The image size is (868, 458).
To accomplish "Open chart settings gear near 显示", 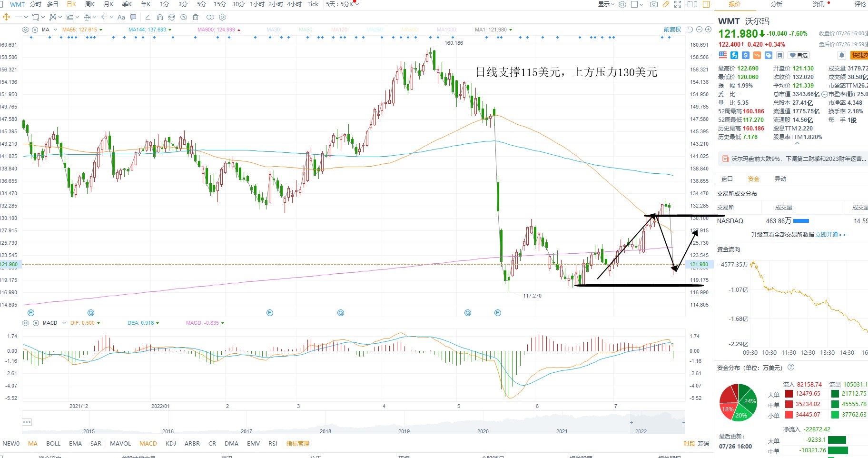I will point(622,4).
